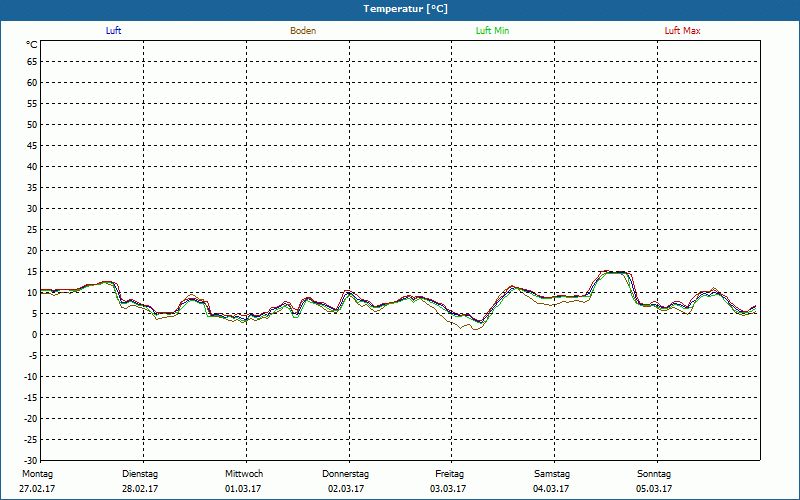Click the Temperatur [°C] title bar

tap(400, 9)
